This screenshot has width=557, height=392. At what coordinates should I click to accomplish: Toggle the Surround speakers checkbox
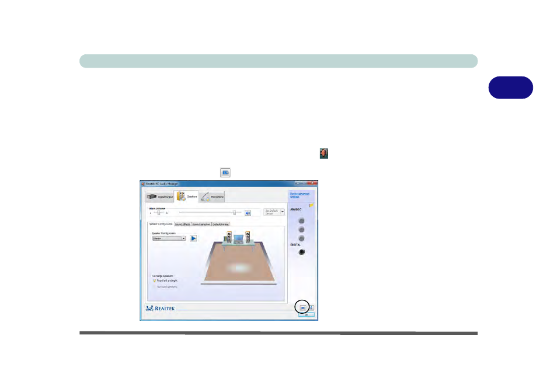click(155, 286)
